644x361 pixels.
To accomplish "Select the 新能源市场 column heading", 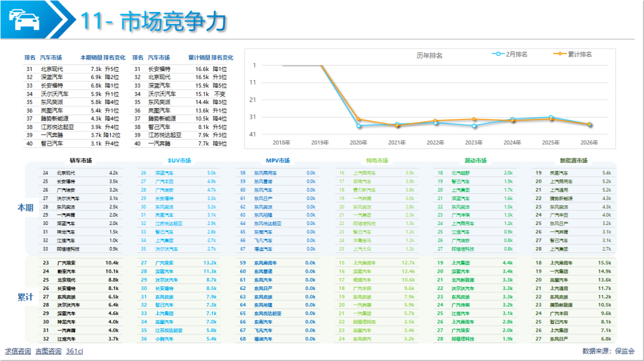I will [x=574, y=161].
